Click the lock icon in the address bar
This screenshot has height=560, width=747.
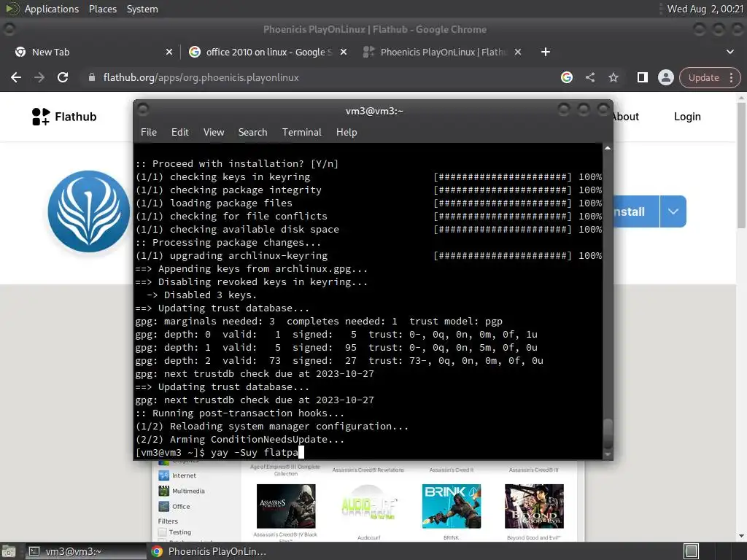[x=91, y=77]
